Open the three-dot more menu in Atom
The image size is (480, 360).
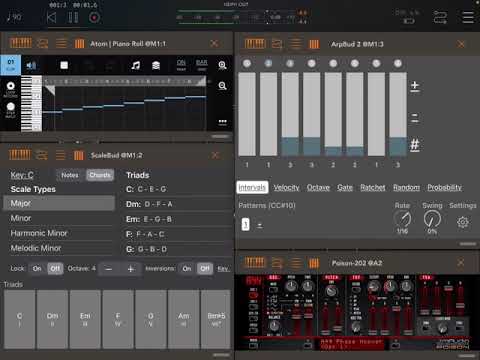pos(222,121)
